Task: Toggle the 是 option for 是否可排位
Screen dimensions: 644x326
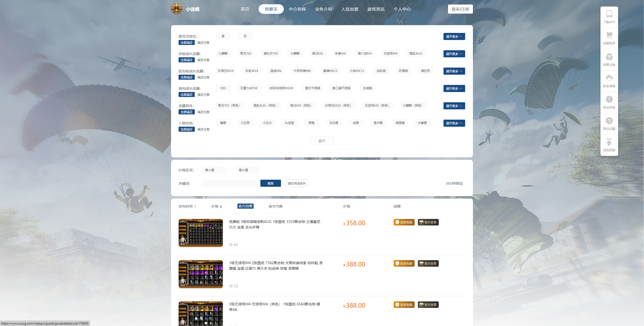Action: 223,36
